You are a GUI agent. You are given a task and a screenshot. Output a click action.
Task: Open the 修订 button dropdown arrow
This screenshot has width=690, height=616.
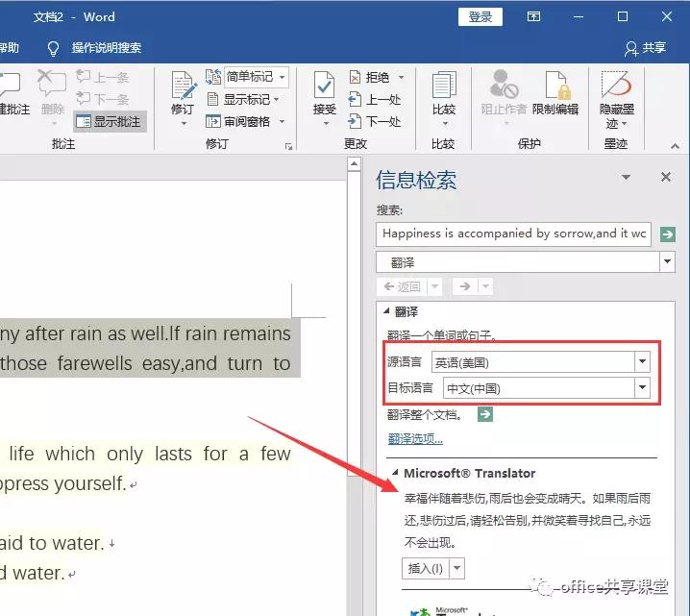pos(184,124)
